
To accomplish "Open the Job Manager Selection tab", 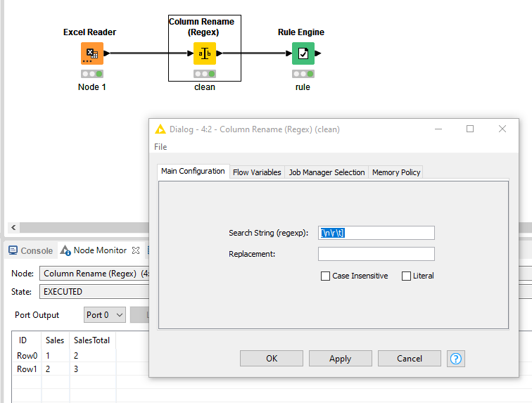I will pos(327,172).
